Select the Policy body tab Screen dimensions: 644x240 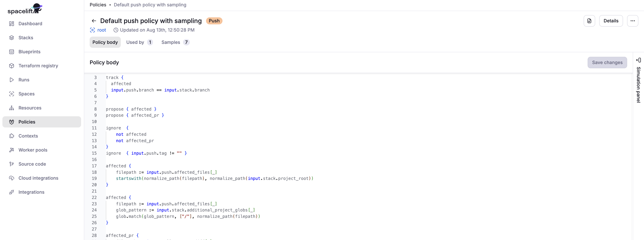click(105, 42)
